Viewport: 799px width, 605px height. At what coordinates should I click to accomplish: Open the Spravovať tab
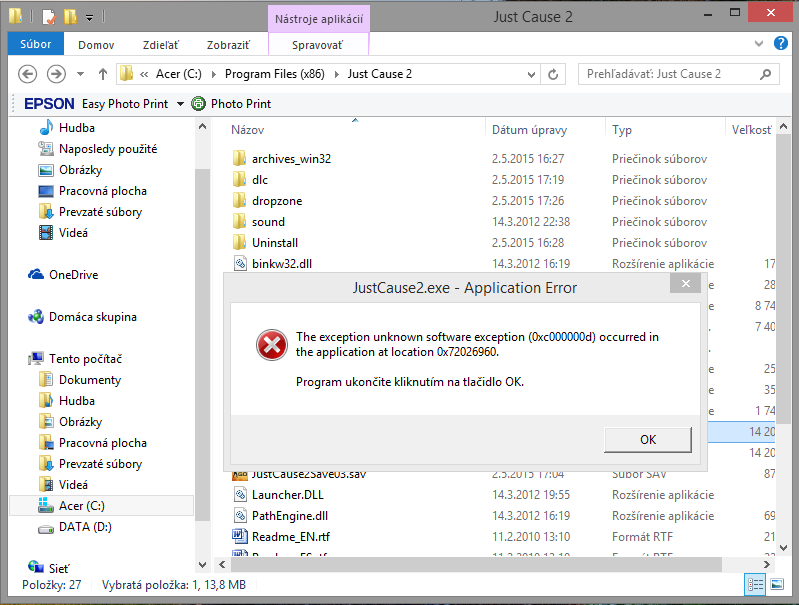click(318, 44)
